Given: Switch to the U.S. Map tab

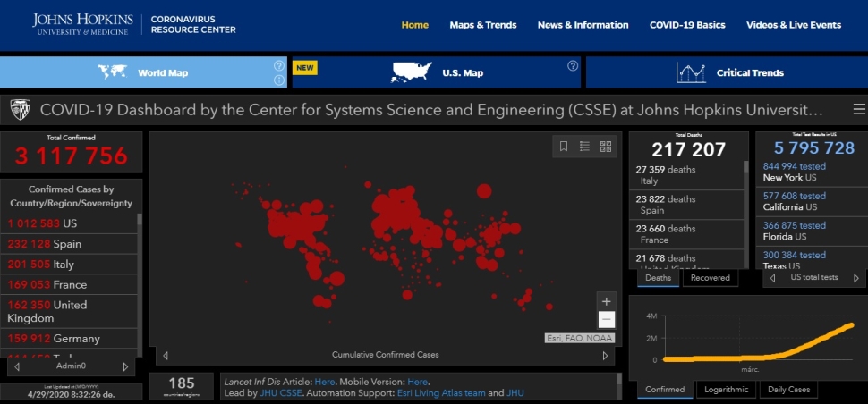Looking at the screenshot, I should click(437, 72).
